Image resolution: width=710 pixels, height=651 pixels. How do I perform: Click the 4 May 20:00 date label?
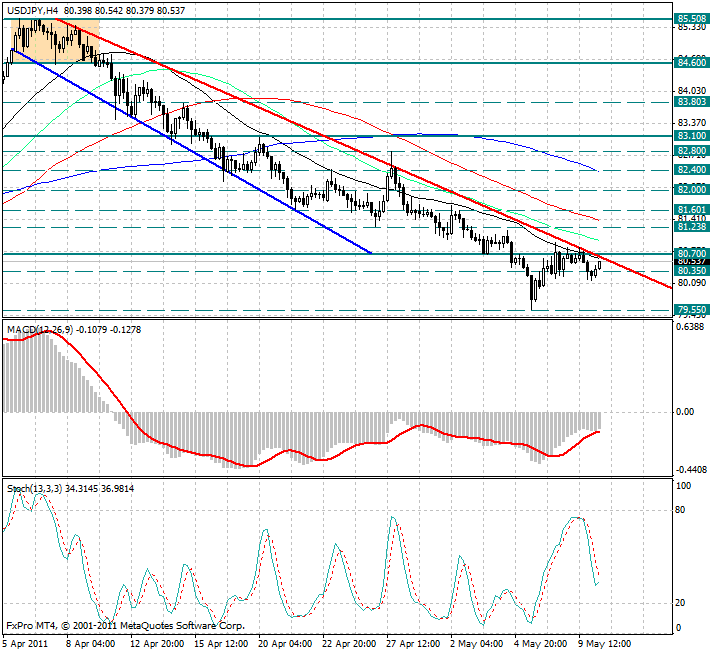click(x=541, y=643)
